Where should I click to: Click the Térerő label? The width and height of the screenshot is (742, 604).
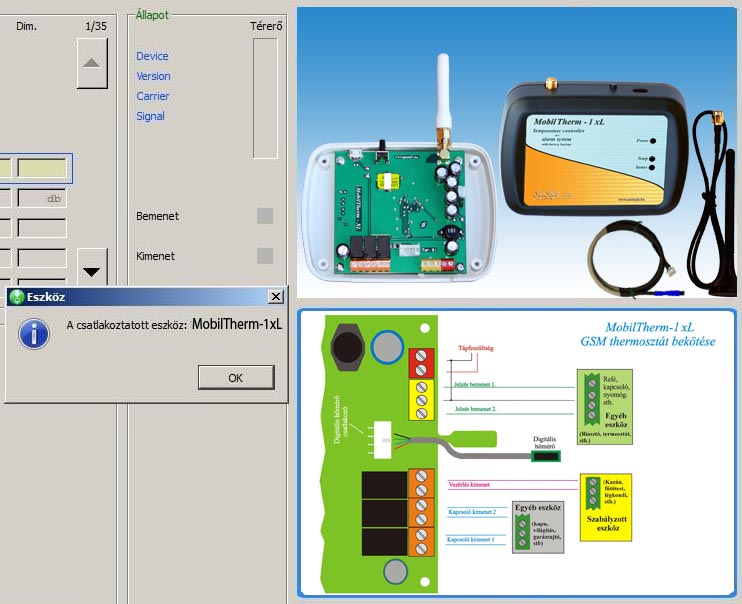tap(266, 27)
